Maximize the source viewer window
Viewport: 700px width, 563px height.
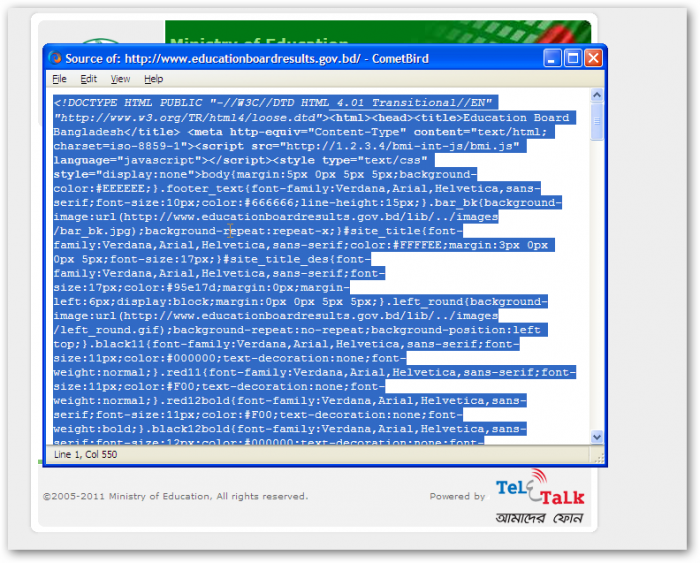click(573, 58)
